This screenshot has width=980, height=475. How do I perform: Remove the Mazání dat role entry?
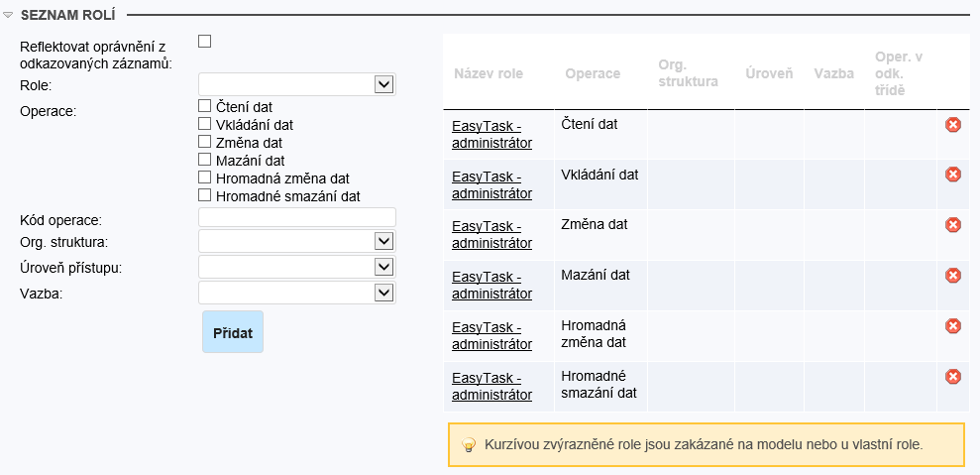pyautogui.click(x=953, y=276)
